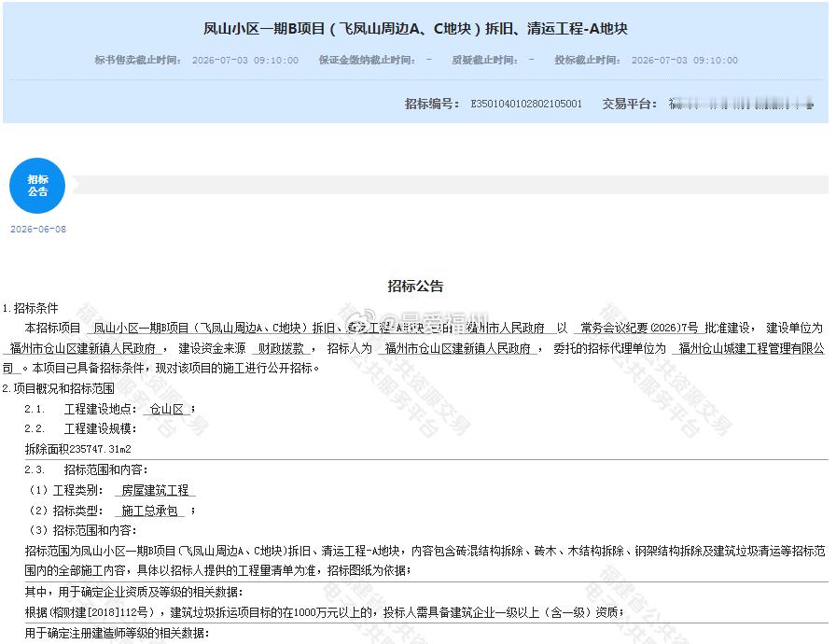Click the 质疑截止时间 label
This screenshot has width=836, height=644.
coord(484,61)
